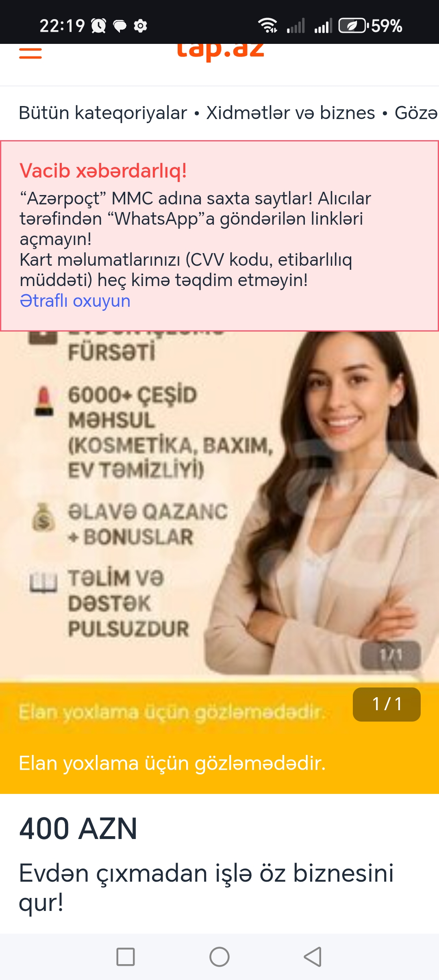Tap the Android back triangle button
This screenshot has height=980, width=439.
pyautogui.click(x=313, y=956)
